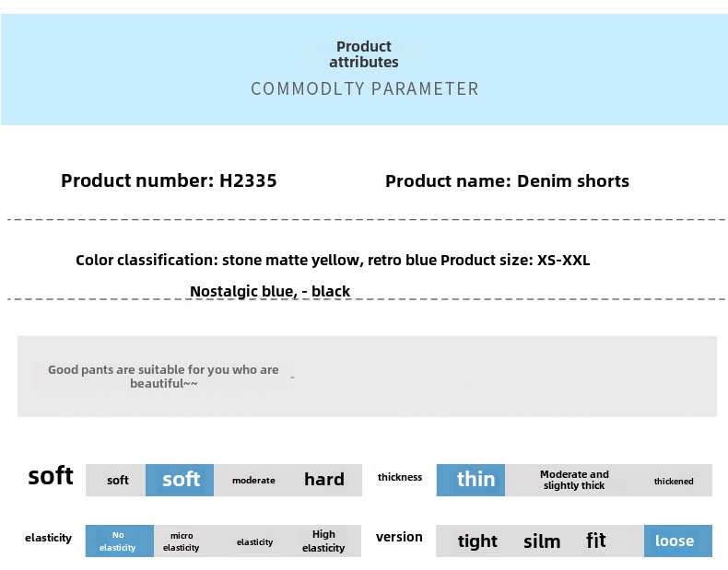Select the blue "loose" version option
This screenshot has width=728, height=570.
coord(675,541)
